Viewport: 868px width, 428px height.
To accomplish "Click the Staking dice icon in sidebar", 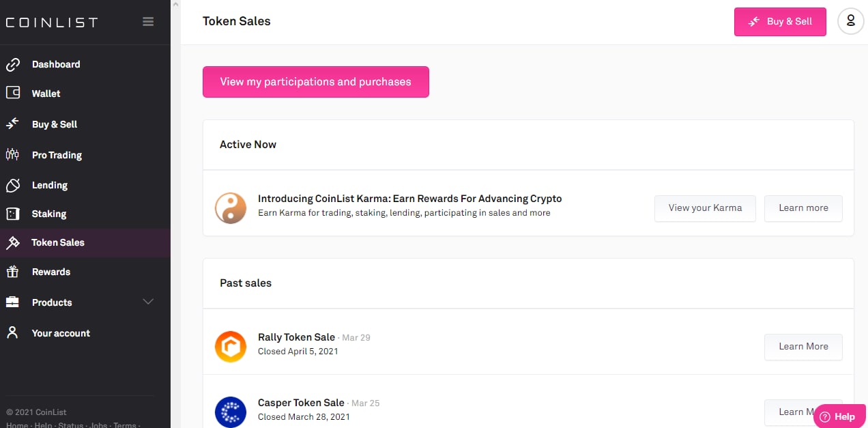I will click(12, 214).
